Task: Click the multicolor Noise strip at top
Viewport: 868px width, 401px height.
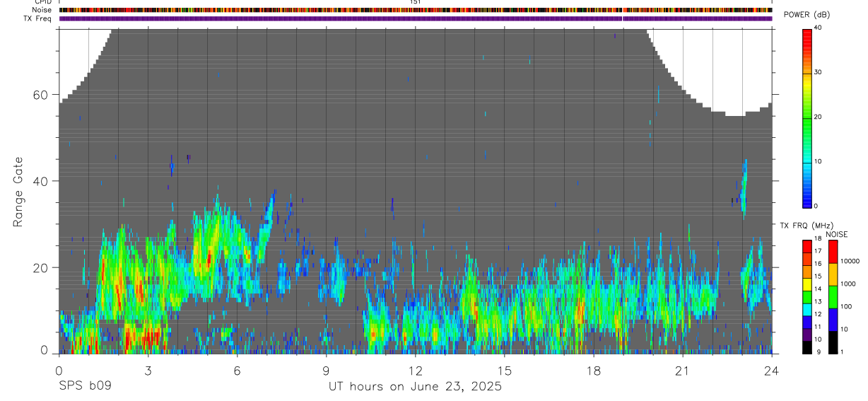Action: [416, 10]
